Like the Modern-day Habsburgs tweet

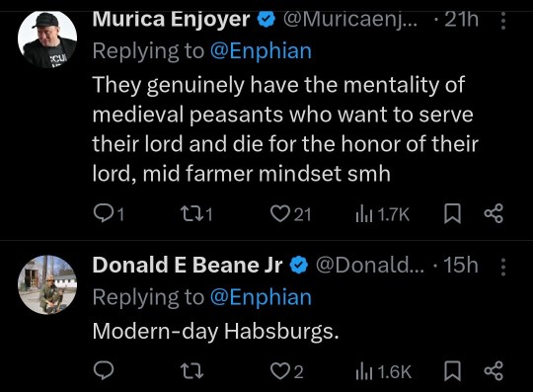286,371
